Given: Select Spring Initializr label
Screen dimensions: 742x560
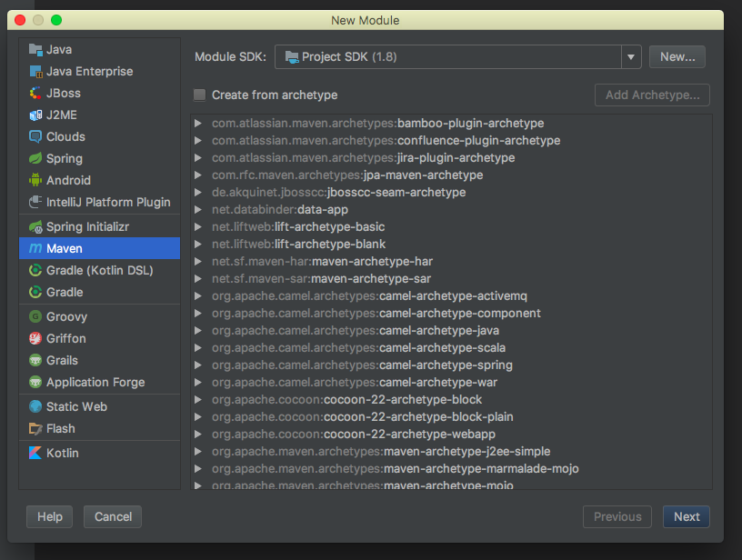Looking at the screenshot, I should point(87,227).
